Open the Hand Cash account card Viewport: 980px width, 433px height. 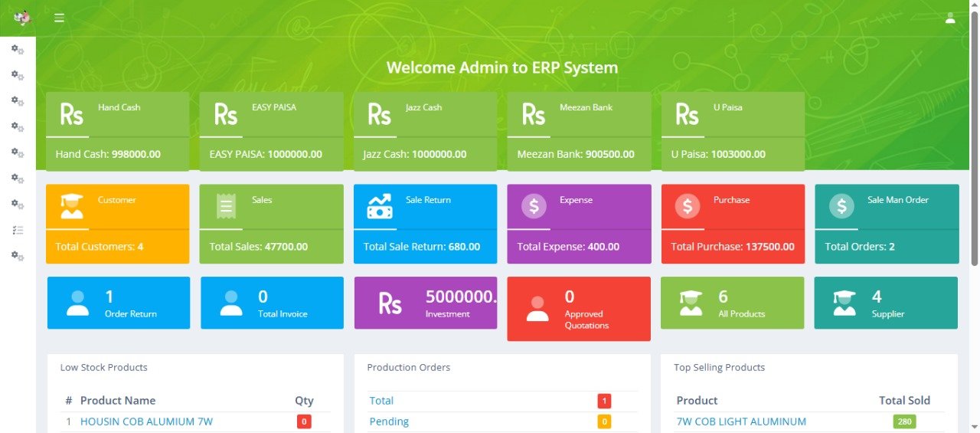117,131
